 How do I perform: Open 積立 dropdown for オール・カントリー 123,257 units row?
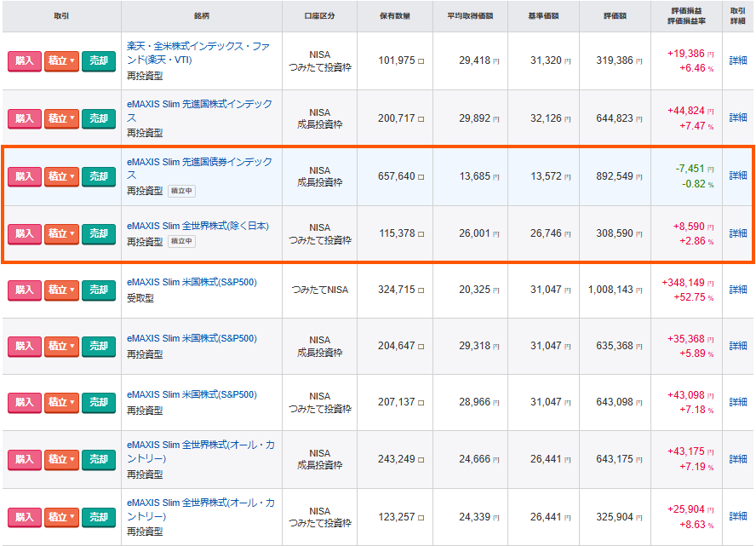pyautogui.click(x=61, y=518)
